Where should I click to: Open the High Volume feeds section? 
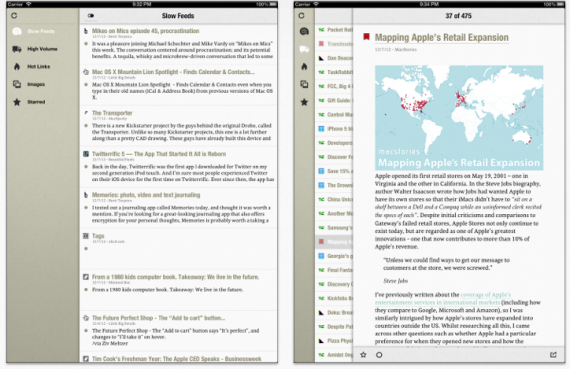pyautogui.click(x=35, y=49)
